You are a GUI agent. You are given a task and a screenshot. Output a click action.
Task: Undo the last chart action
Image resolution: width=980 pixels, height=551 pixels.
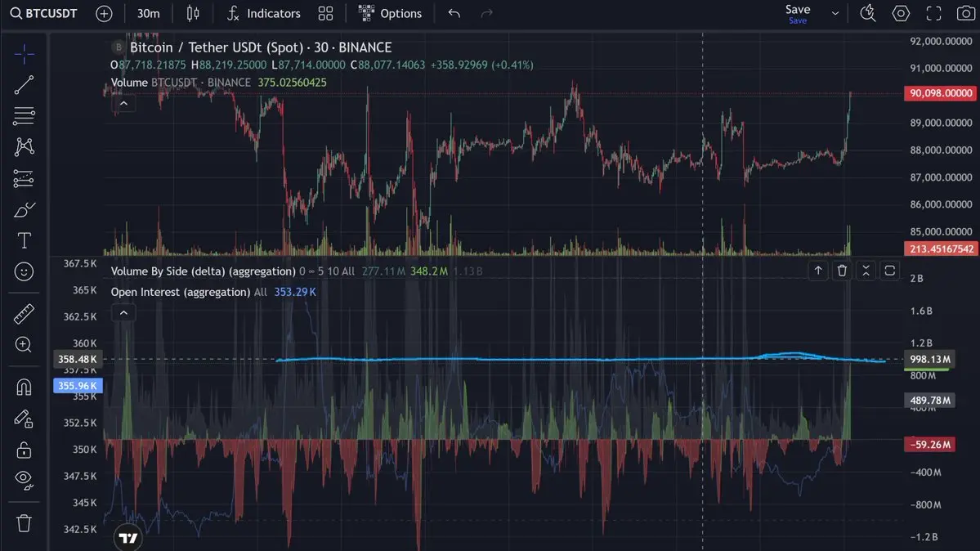pos(454,13)
